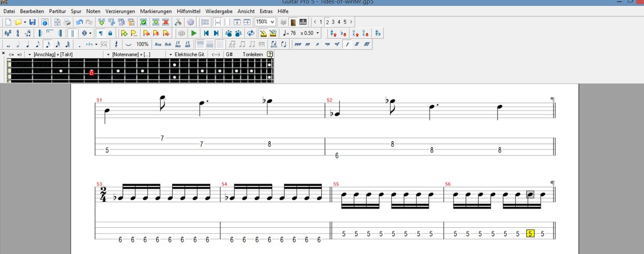Screen dimensions: 644x254
Task: Add a new track with the green plus icon
Action: point(102,22)
